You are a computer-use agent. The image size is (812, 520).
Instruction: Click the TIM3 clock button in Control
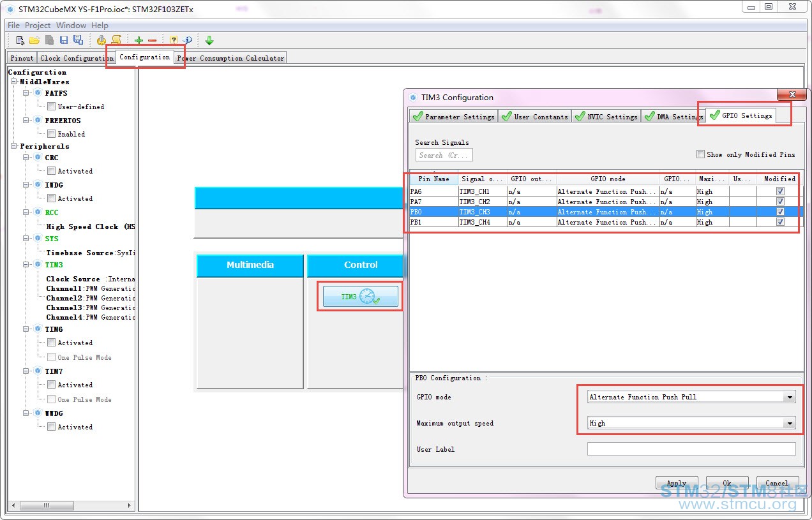[361, 297]
